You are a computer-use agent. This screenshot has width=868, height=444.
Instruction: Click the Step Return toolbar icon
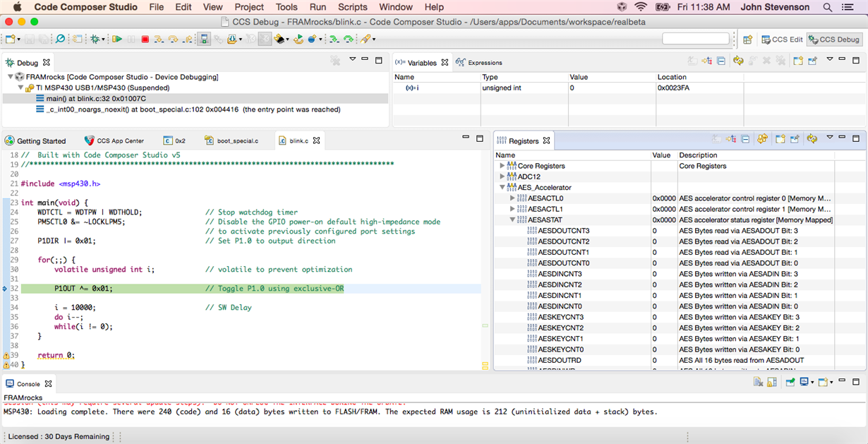click(x=187, y=40)
